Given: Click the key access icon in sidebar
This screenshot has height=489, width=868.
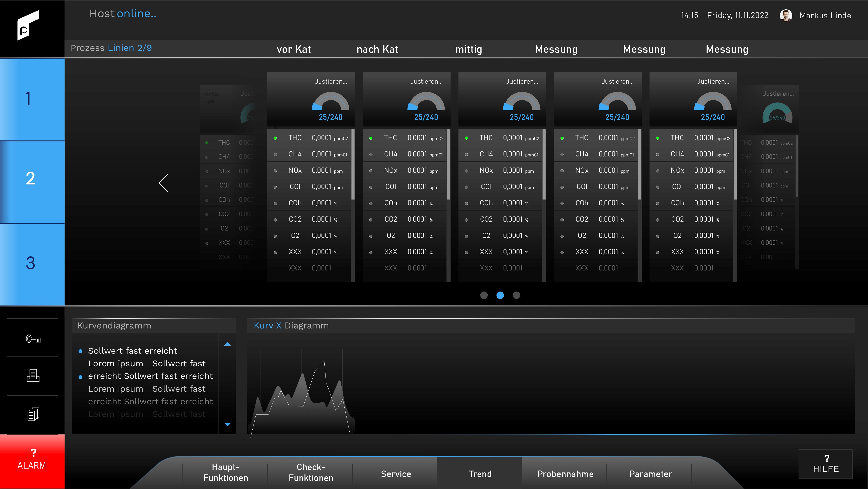Looking at the screenshot, I should tap(33, 339).
